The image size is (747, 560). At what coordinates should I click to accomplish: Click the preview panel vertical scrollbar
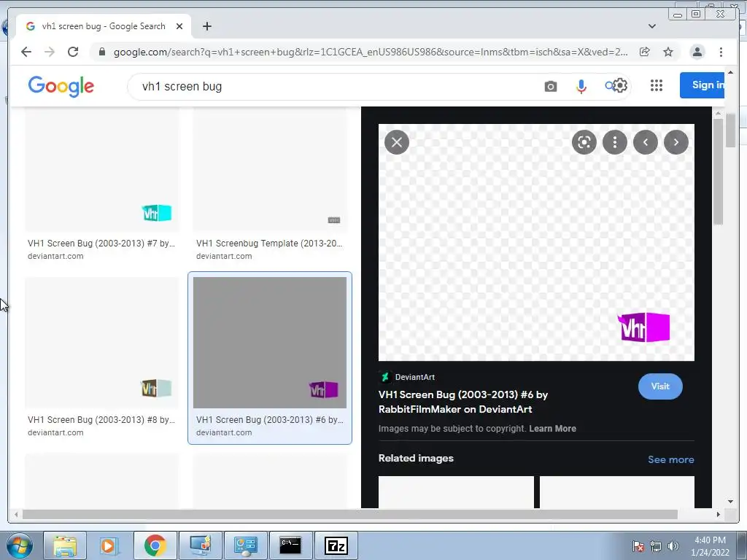coord(718,171)
